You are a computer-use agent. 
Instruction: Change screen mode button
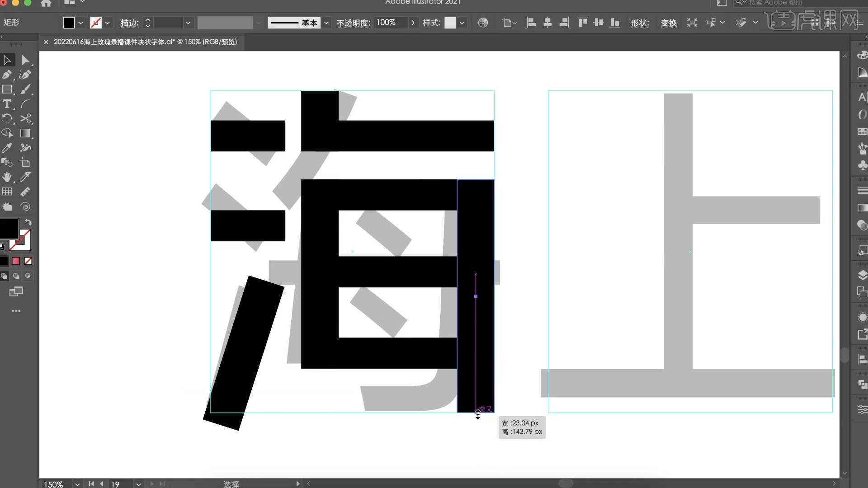[16, 292]
